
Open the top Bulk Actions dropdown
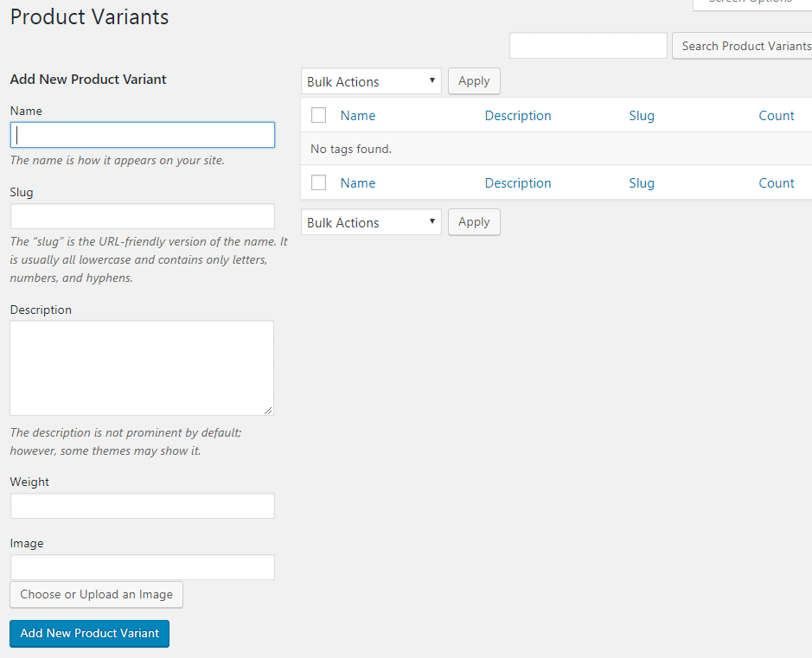371,81
